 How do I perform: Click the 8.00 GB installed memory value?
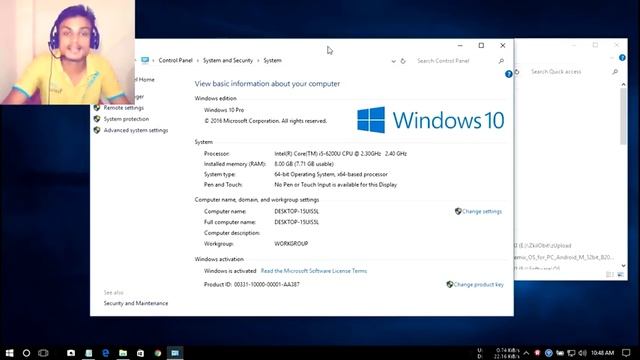[304, 164]
